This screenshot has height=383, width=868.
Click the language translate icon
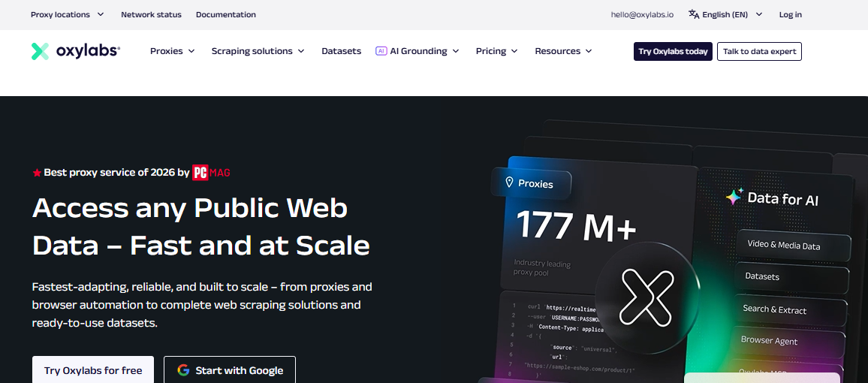pos(694,14)
